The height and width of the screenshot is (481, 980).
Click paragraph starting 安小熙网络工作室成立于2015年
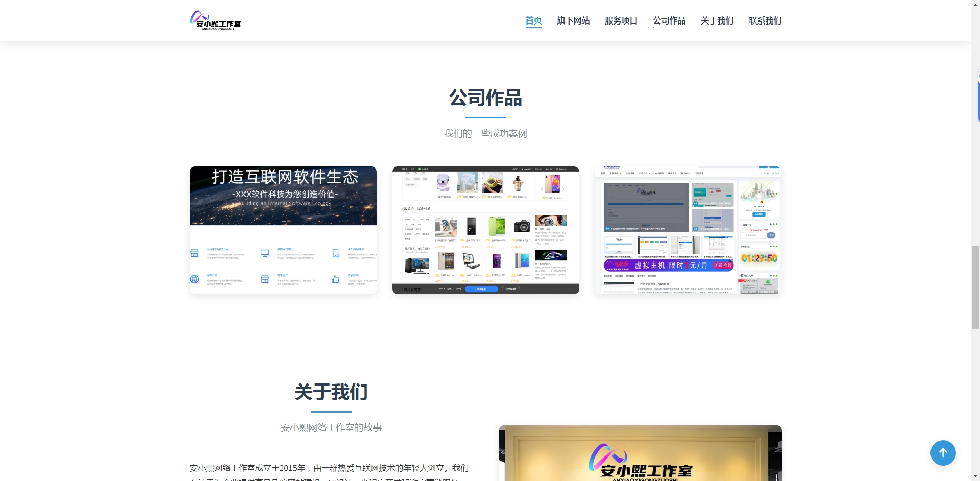click(x=329, y=473)
